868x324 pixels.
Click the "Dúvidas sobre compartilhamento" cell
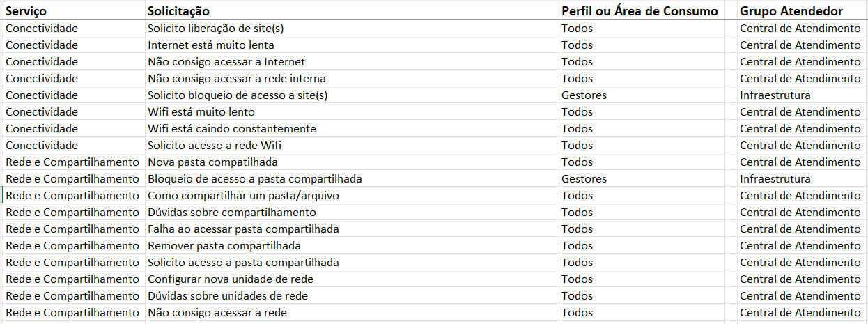pyautogui.click(x=231, y=213)
